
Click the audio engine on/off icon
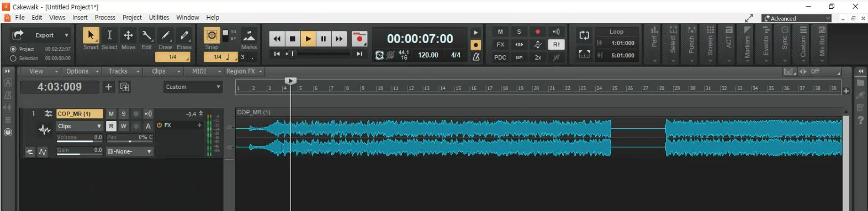pyautogui.click(x=379, y=55)
